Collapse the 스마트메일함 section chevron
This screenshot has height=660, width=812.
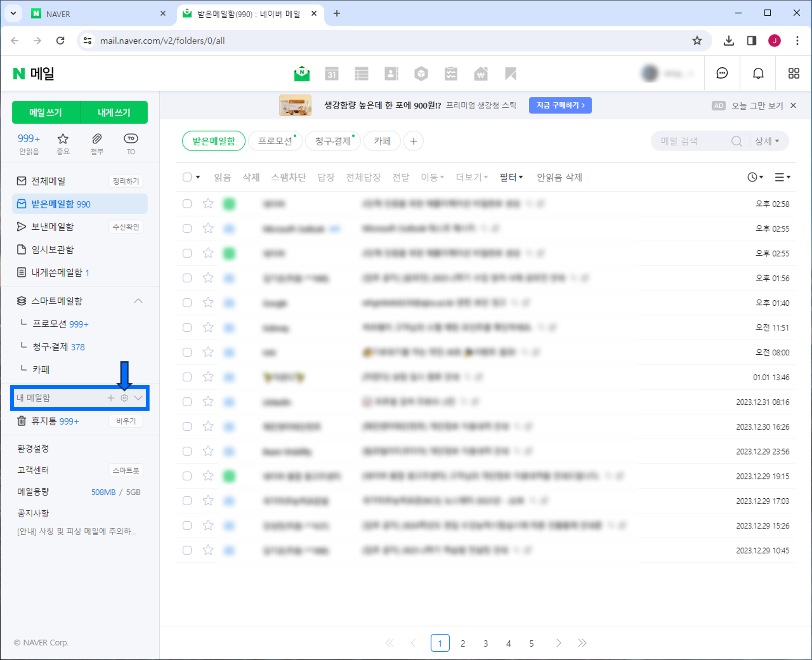point(138,301)
